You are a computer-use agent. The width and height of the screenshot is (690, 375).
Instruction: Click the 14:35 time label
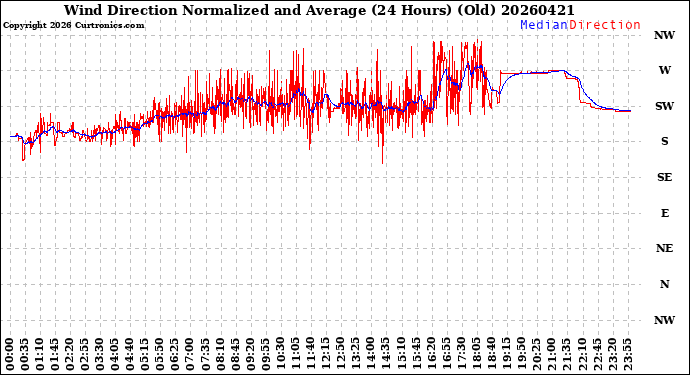(386, 354)
